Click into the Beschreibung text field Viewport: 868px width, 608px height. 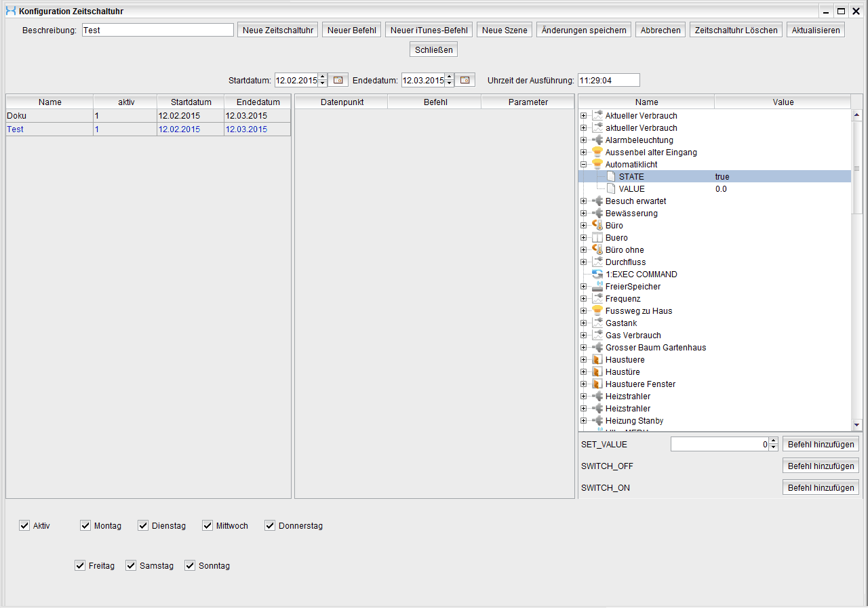(157, 30)
